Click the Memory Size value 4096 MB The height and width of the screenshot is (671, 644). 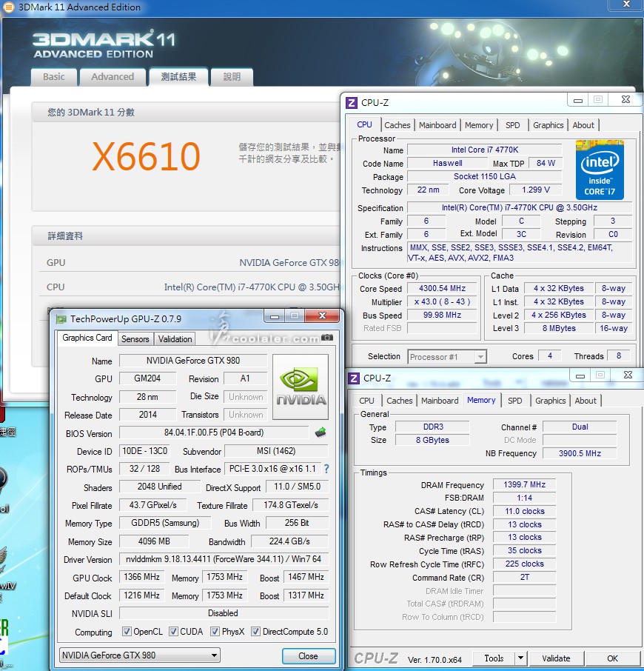coord(154,541)
